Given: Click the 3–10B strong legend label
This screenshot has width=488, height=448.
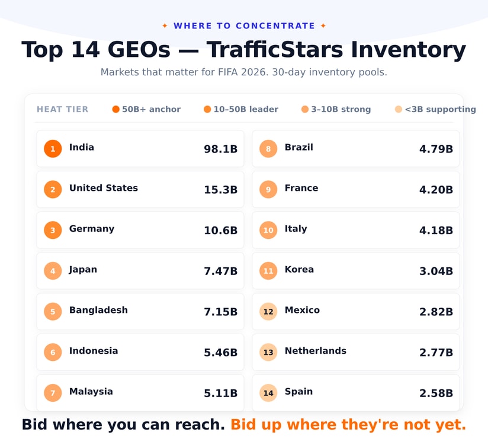Looking at the screenshot, I should [x=341, y=109].
